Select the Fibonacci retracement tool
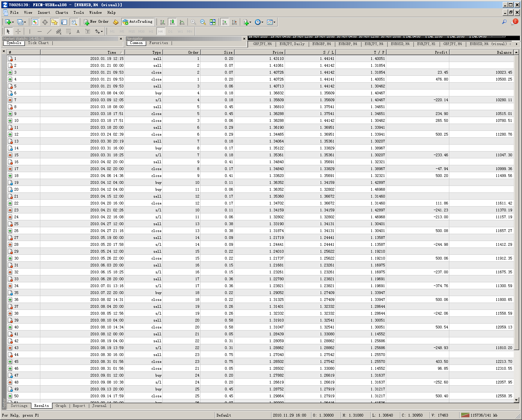This screenshot has width=522, height=420. point(69,32)
